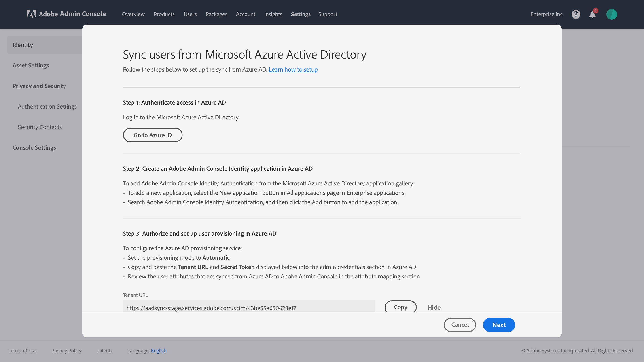
Task: Open the help question mark icon
Action: click(x=576, y=14)
